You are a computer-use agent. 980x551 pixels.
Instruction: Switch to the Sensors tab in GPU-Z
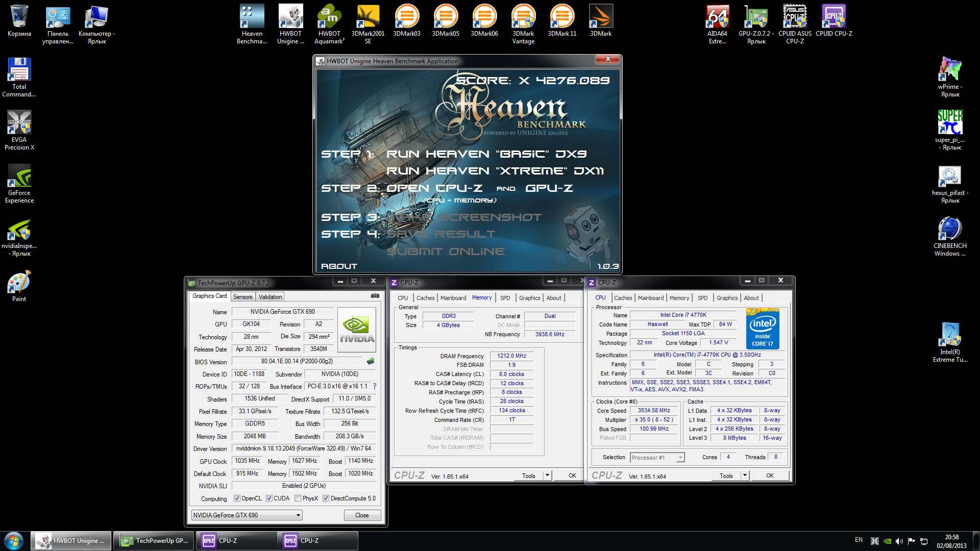click(243, 297)
